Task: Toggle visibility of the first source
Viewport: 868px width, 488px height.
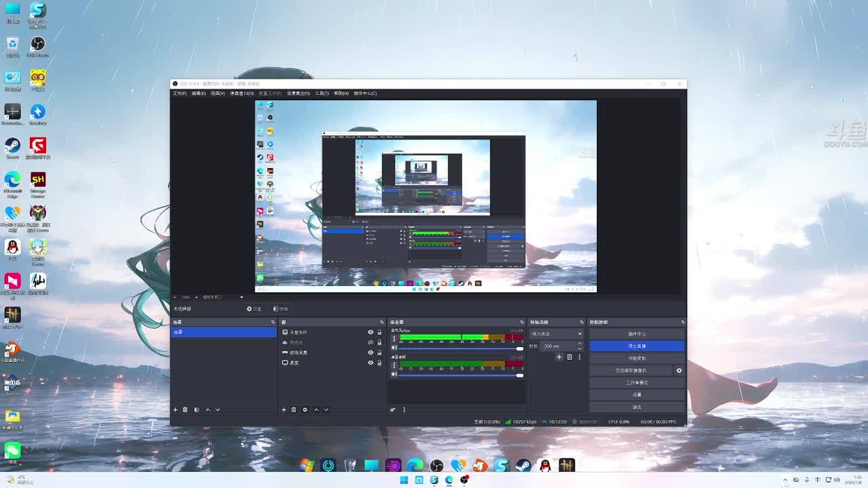Action: click(x=370, y=332)
